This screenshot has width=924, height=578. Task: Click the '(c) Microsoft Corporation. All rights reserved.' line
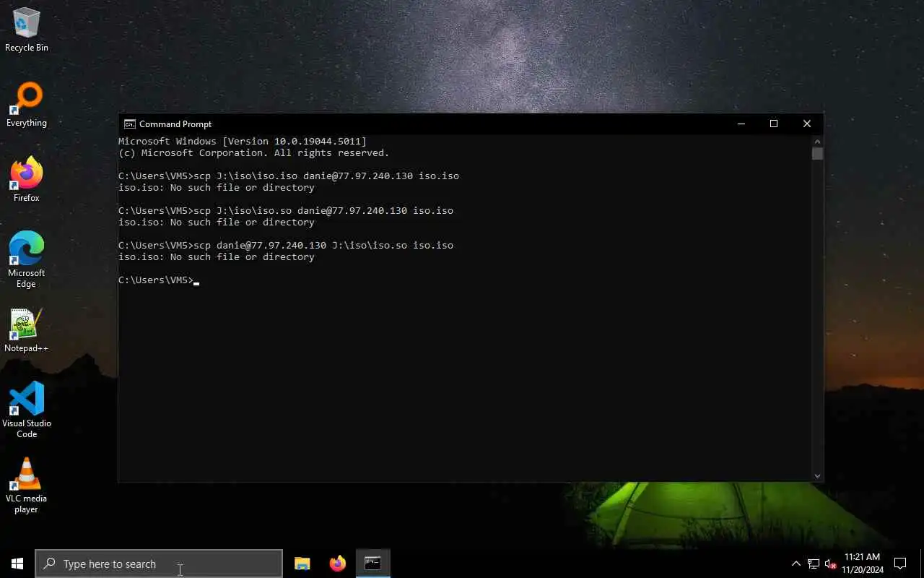tap(254, 153)
